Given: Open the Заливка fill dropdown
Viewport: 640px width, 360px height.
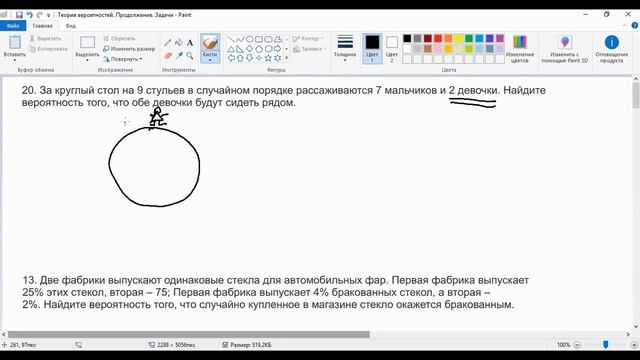Looking at the screenshot, I should pos(310,49).
